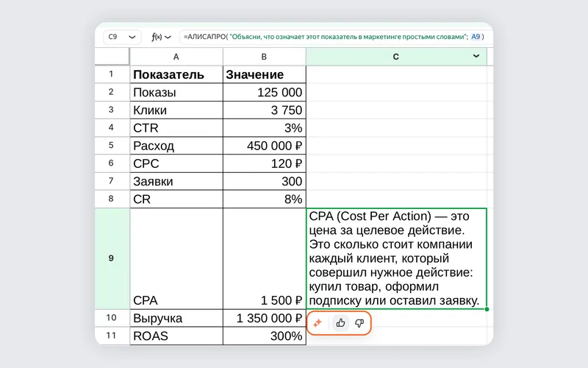Select the cell with value 8%
The height and width of the screenshot is (368, 588).
click(265, 199)
